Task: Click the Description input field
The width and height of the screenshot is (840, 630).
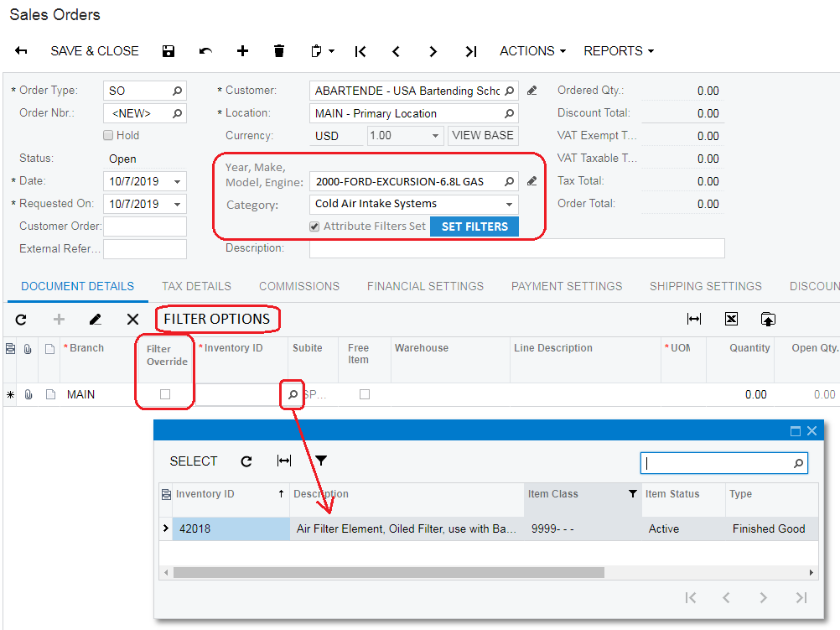Action: click(x=517, y=248)
